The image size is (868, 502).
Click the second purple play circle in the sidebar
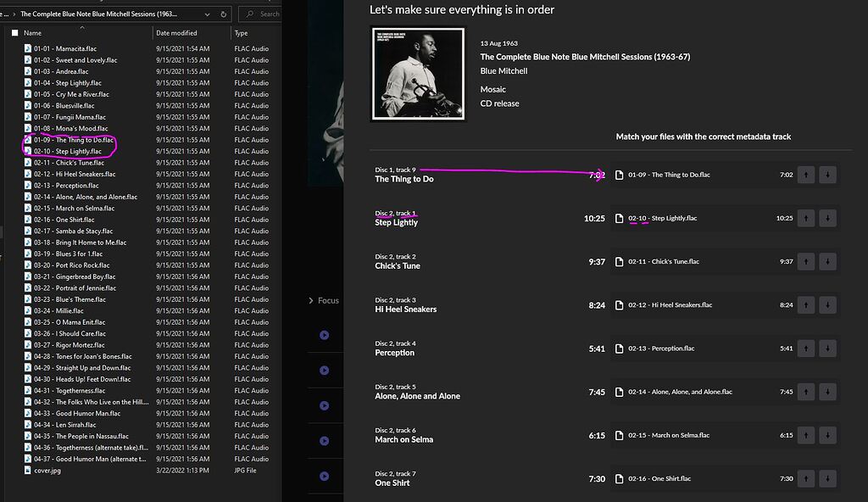click(x=324, y=370)
